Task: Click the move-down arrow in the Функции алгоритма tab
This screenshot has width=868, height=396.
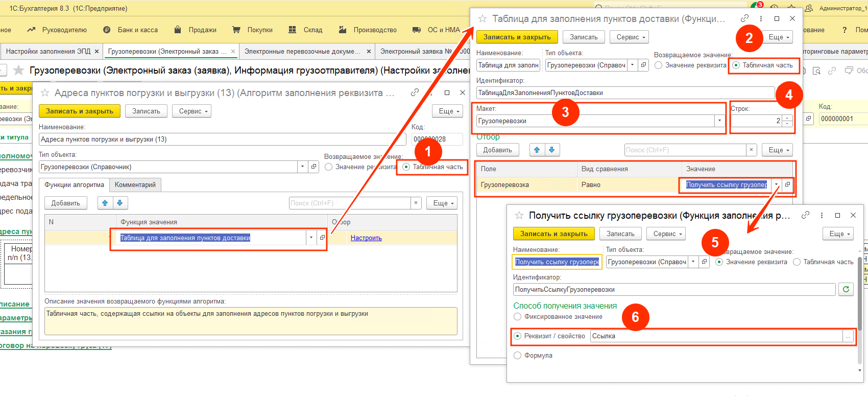Action: 120,203
